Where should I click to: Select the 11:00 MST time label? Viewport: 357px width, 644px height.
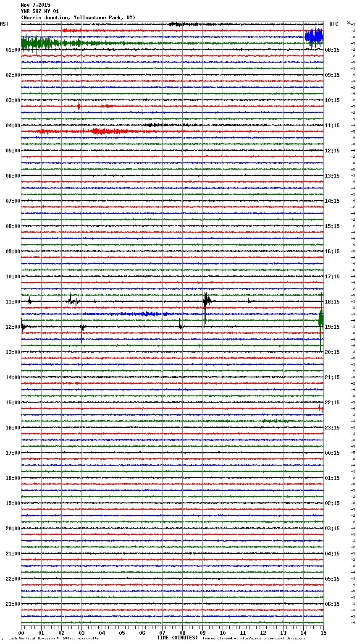[13, 302]
